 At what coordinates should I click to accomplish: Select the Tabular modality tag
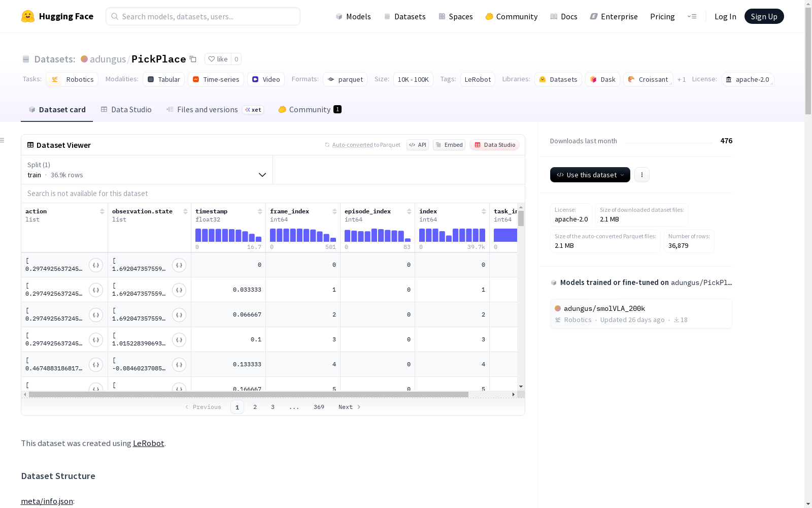pyautogui.click(x=164, y=79)
